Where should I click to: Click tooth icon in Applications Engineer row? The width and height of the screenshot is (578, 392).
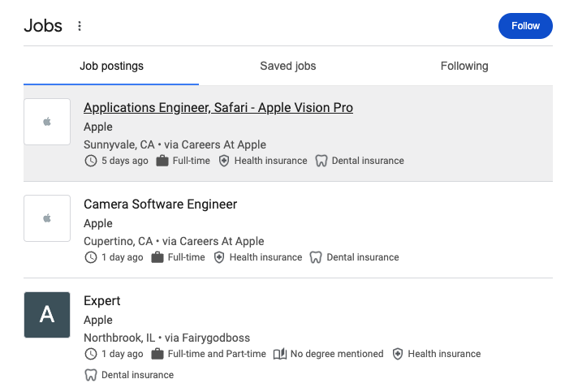321,161
